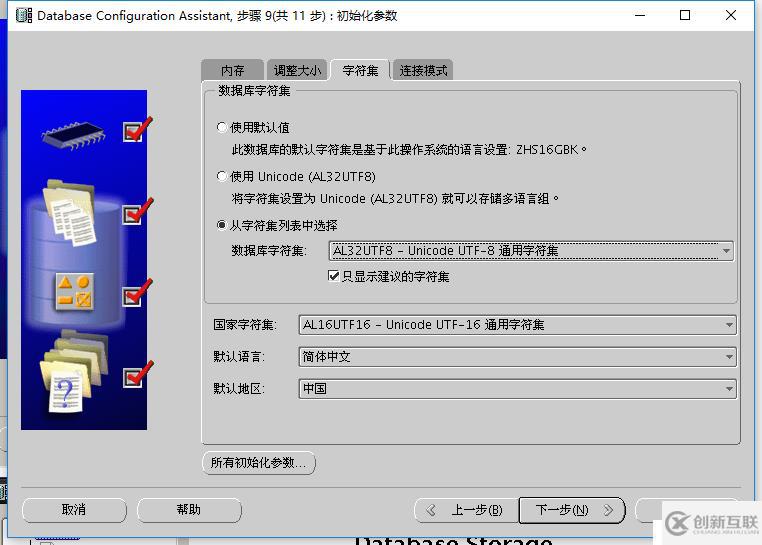Viewport: 762px width, 545px height.
Task: Maximize the Database Configuration Assistant window
Action: [685, 16]
